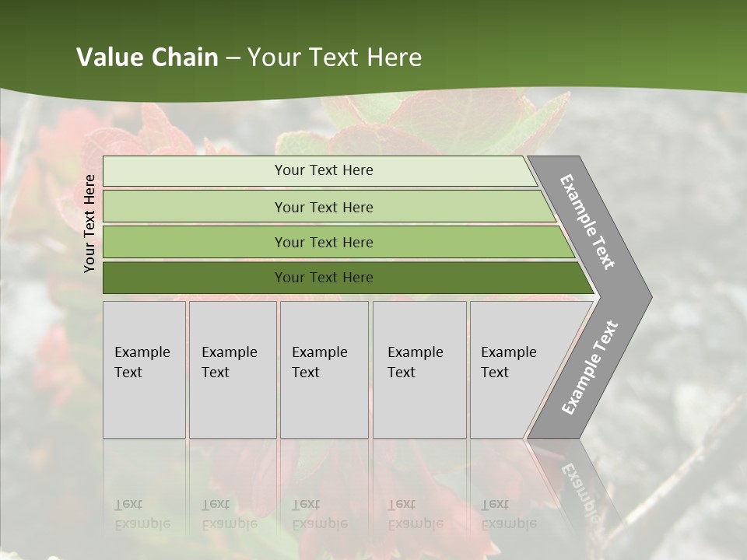Image resolution: width=747 pixels, height=560 pixels.
Task: Select the second gray Example Text box
Action: [233, 369]
